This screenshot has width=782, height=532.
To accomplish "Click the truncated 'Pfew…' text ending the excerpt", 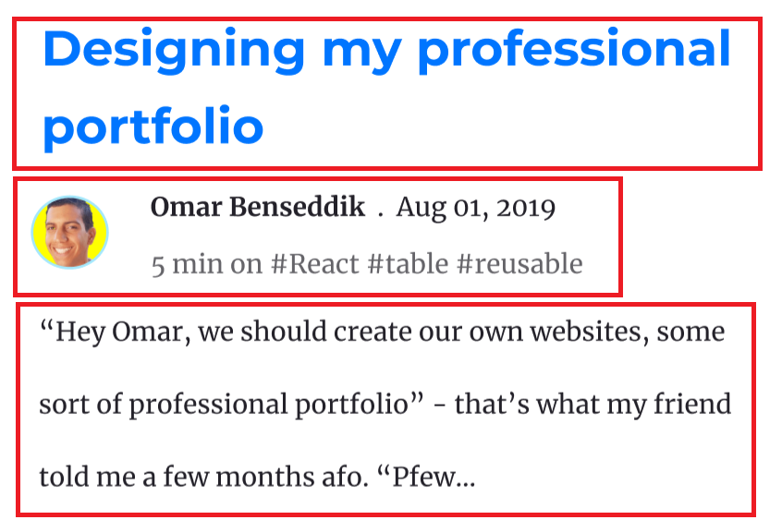I will pos(426,477).
